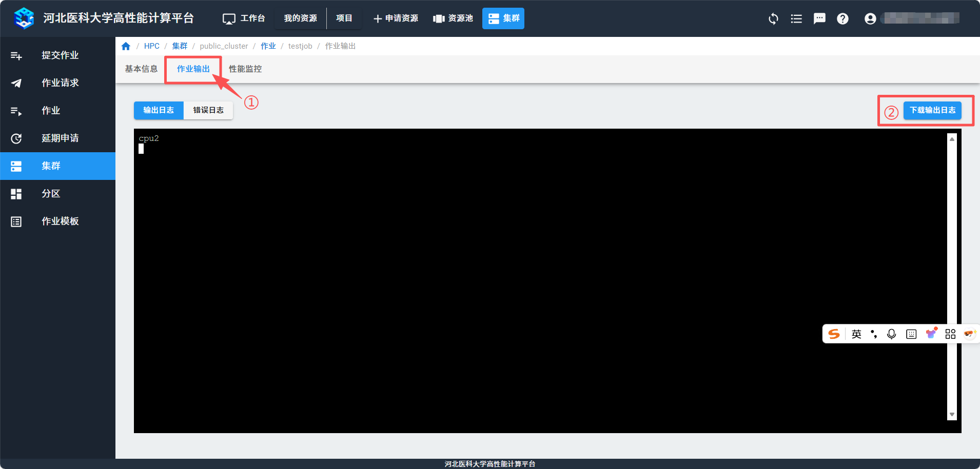Image resolution: width=980 pixels, height=469 pixels.
Task: Click the help question mark icon
Action: 842,19
